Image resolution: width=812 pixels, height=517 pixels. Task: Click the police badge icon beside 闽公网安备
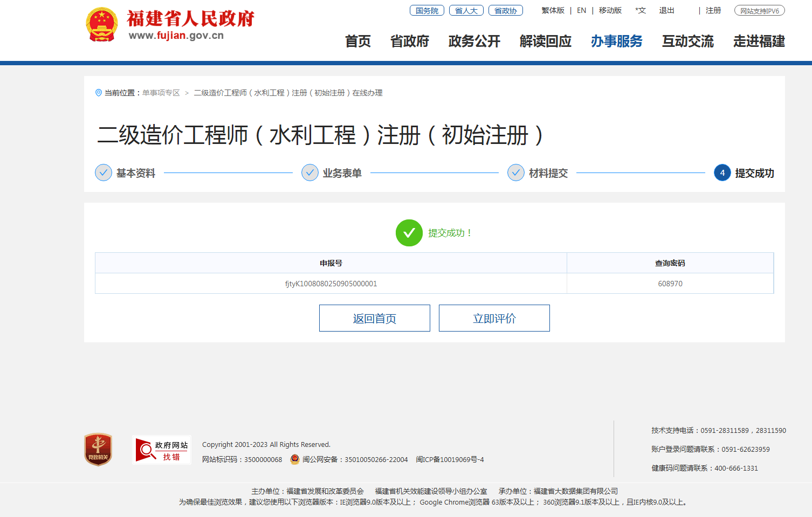(x=295, y=459)
